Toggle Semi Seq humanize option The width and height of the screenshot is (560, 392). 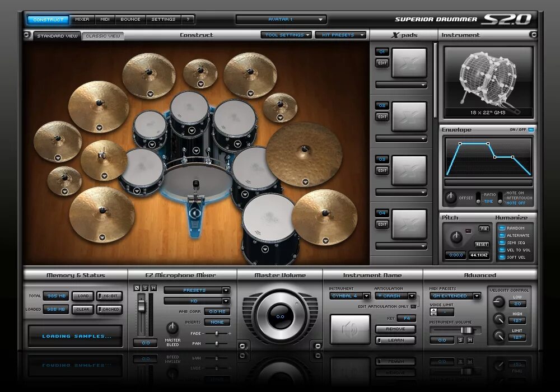pyautogui.click(x=502, y=242)
